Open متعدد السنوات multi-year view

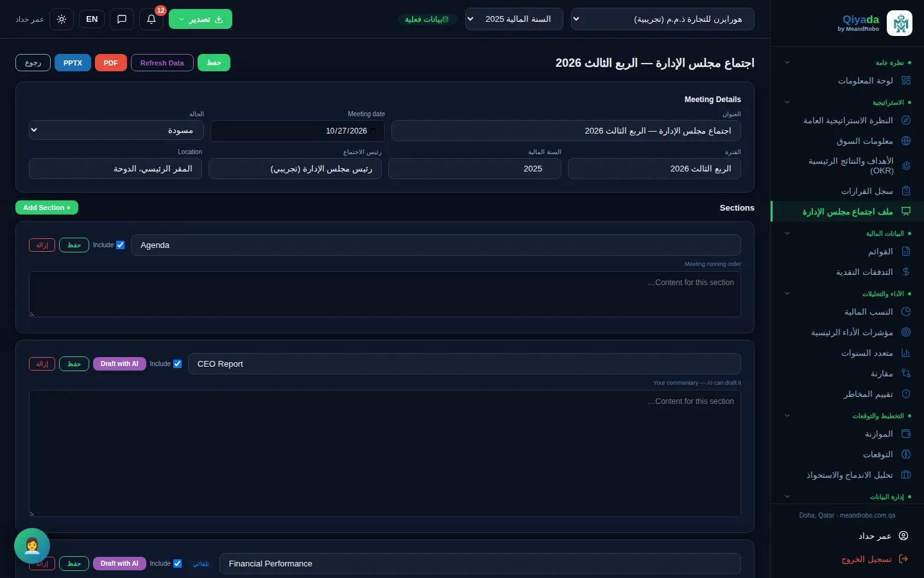coord(847,353)
